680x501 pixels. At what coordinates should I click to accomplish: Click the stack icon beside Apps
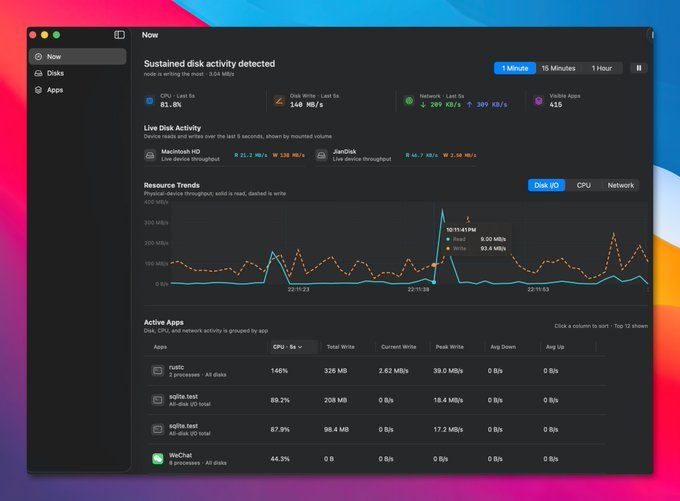click(x=38, y=90)
